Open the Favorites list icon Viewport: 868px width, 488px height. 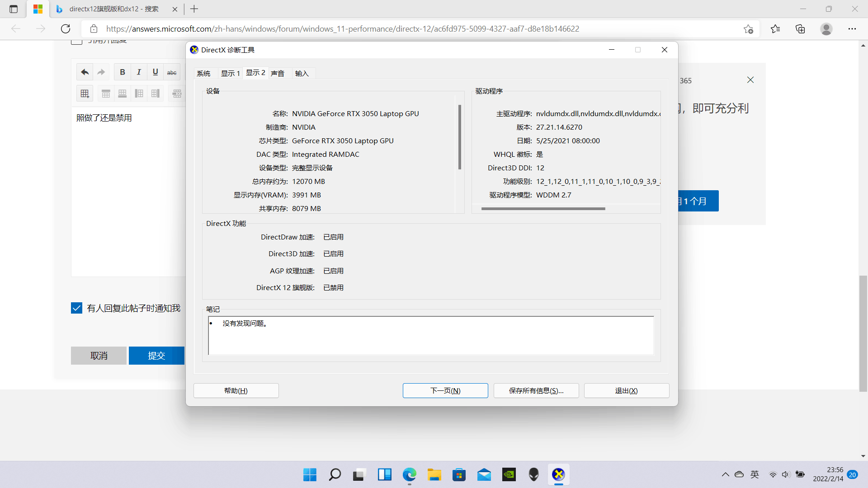click(775, 29)
